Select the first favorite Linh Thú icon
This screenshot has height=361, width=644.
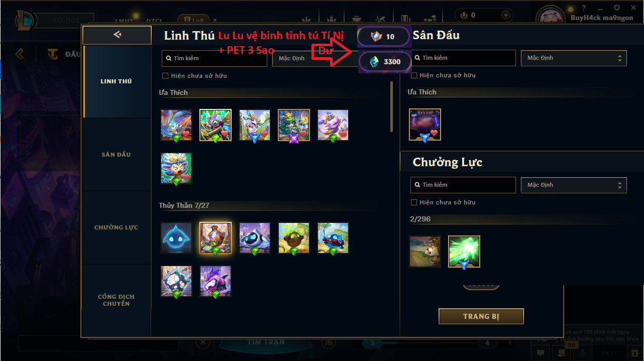pos(176,125)
